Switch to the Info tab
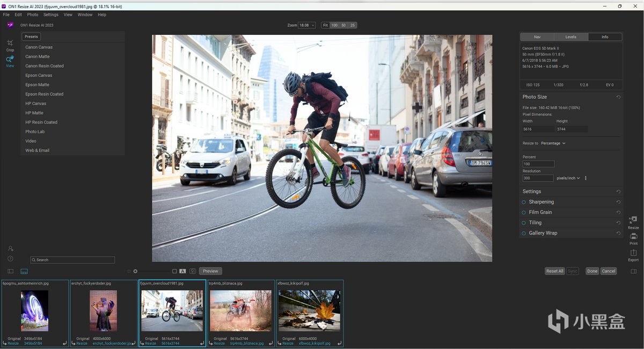644x349 pixels. (605, 37)
